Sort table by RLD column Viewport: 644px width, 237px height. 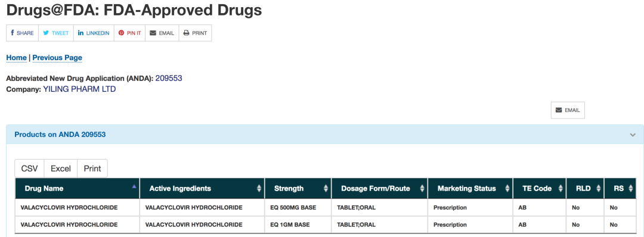586,189
